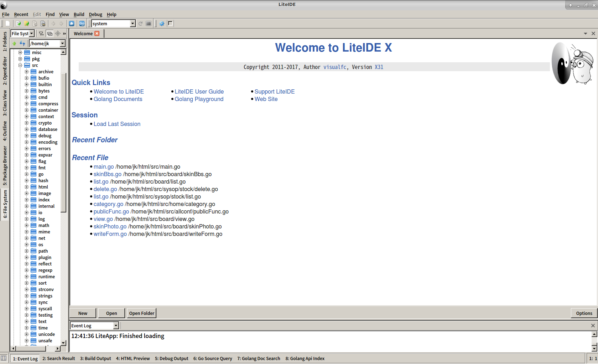Open the Build menu
The width and height of the screenshot is (598, 364).
click(x=79, y=14)
